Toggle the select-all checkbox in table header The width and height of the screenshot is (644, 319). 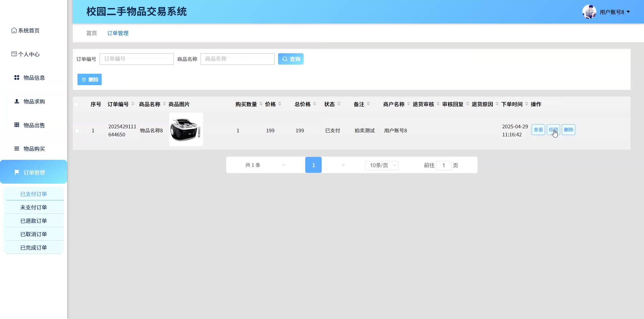point(76,105)
